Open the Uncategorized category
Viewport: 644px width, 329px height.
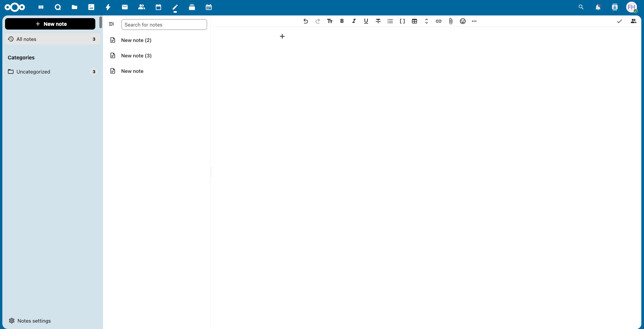[33, 72]
